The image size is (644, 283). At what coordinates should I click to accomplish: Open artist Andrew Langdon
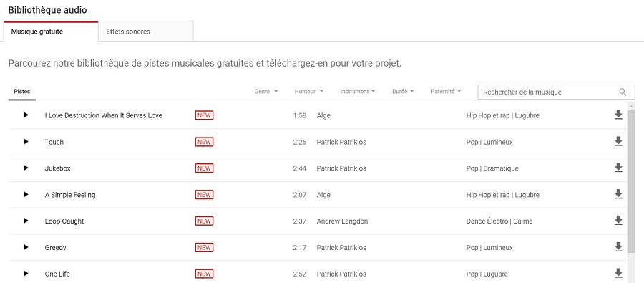tap(342, 221)
